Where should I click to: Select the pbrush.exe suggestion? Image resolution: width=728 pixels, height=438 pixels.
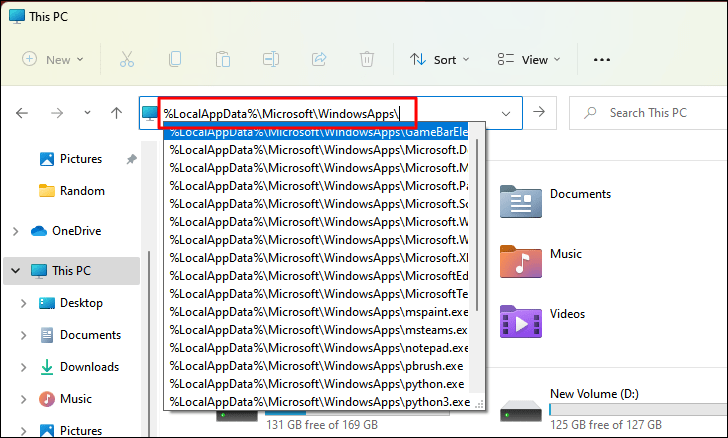pyautogui.click(x=316, y=366)
